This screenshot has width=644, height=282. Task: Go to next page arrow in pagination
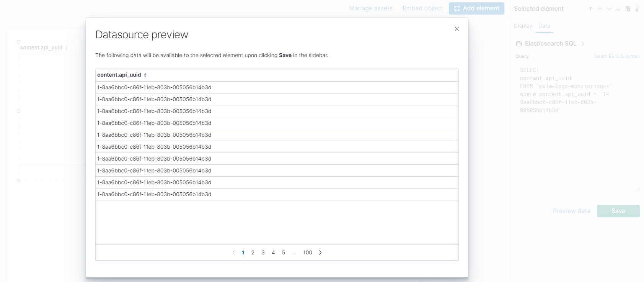coord(320,252)
